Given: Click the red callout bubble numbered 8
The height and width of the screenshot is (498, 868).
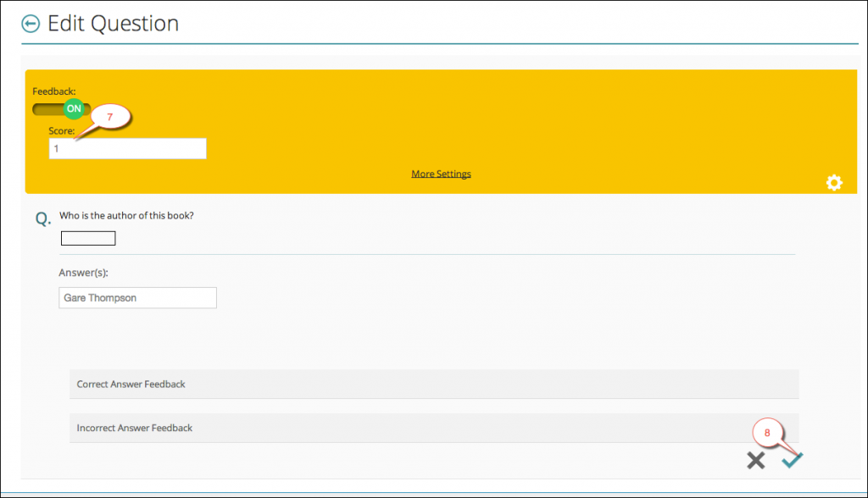Looking at the screenshot, I should click(768, 432).
